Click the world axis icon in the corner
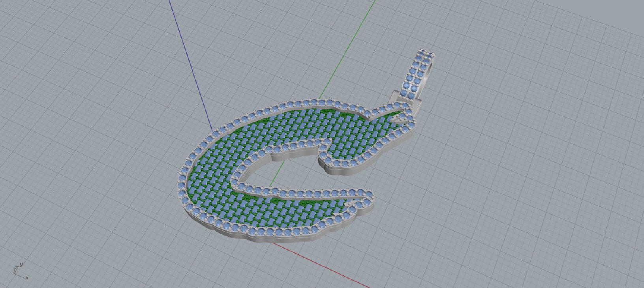Viewport: 644px width, 288px height. [x=21, y=271]
